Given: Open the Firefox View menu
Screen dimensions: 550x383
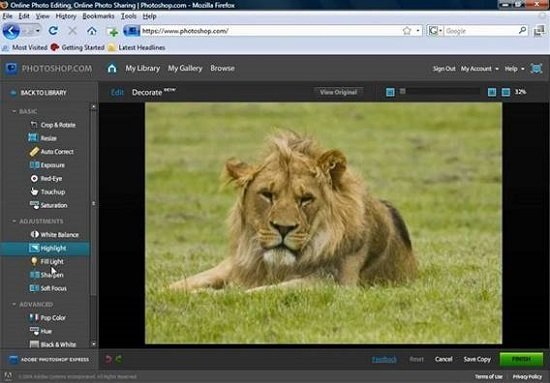Looking at the screenshot, I should 42,16.
